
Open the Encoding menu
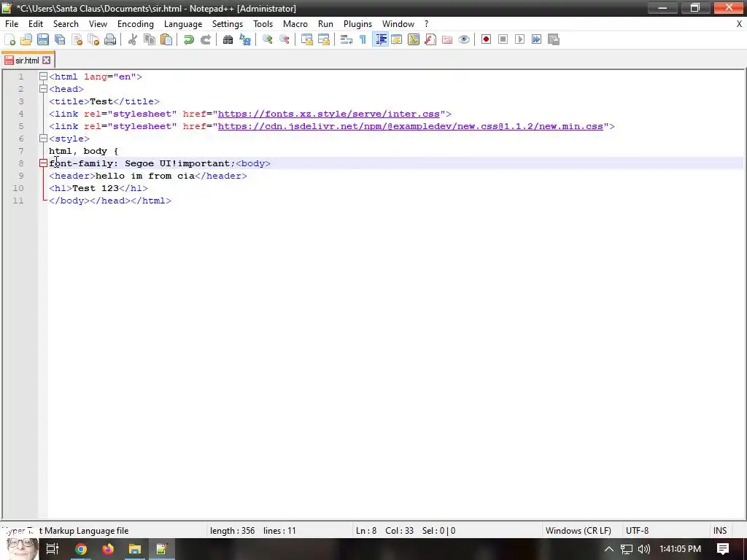(135, 24)
